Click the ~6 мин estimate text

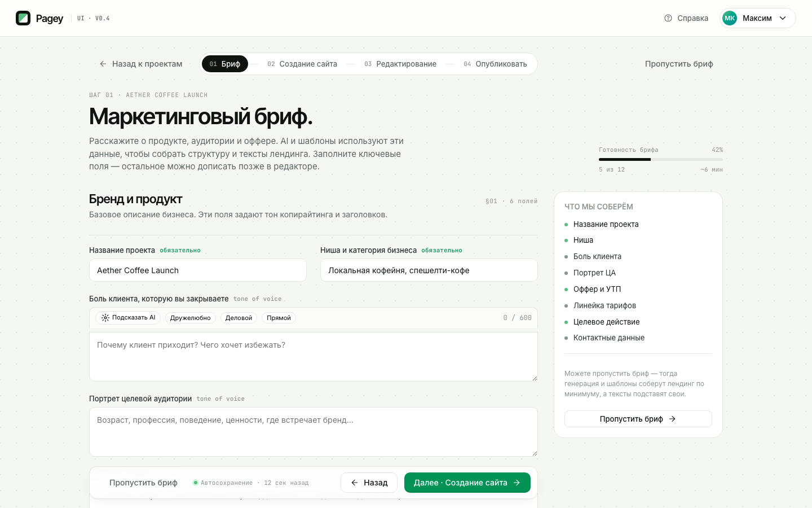(712, 169)
